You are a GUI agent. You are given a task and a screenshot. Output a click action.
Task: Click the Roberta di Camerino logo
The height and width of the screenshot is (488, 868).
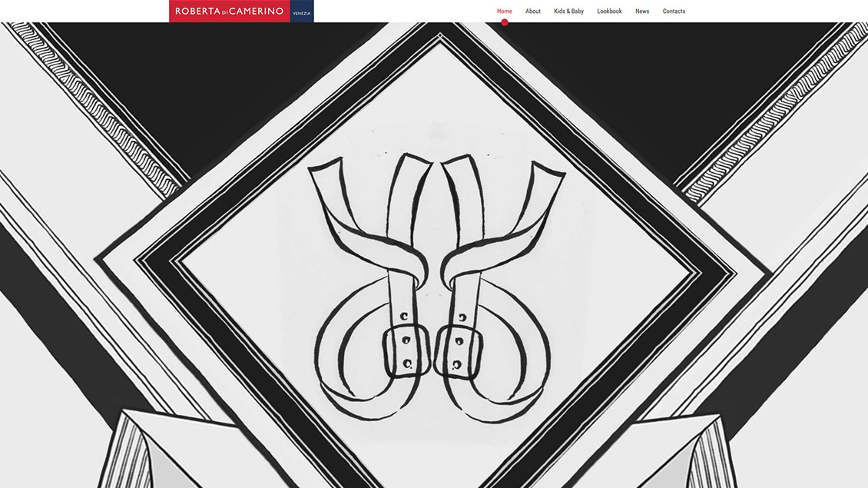(x=241, y=11)
